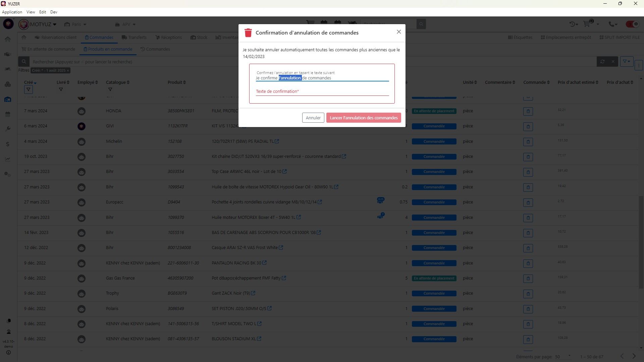This screenshot has height=362, width=644.
Task: Click the Annuler button
Action: [x=313, y=118]
